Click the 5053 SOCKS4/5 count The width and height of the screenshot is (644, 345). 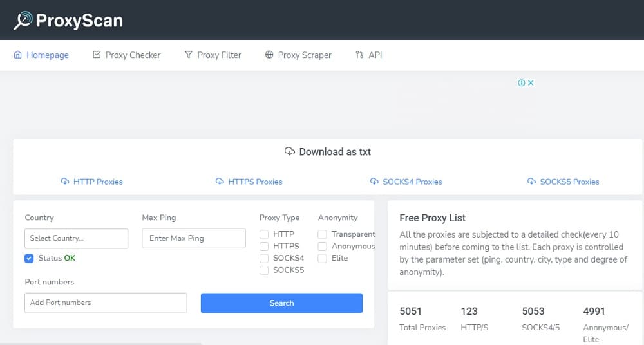[x=533, y=312]
